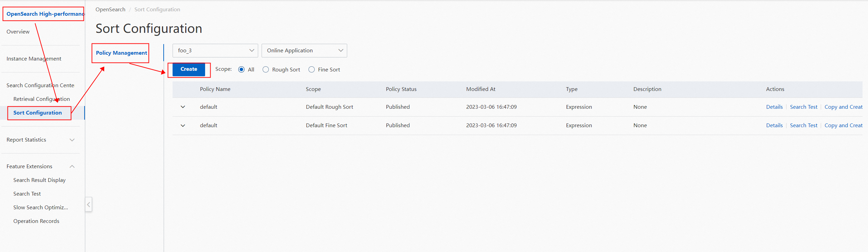This screenshot has height=252, width=868.
Task: Go to Instance Management
Action: (x=34, y=59)
